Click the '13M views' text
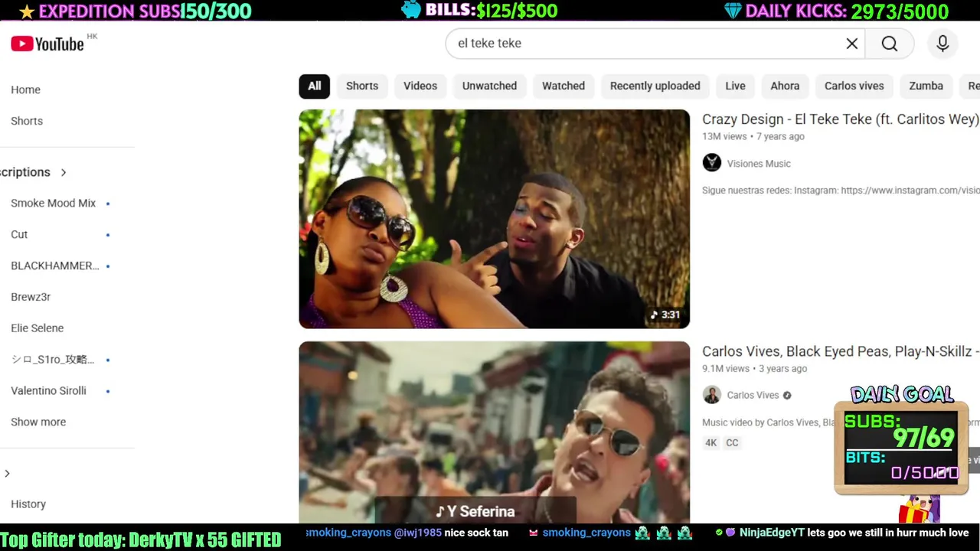Screen dimensions: 980x551 724,137
